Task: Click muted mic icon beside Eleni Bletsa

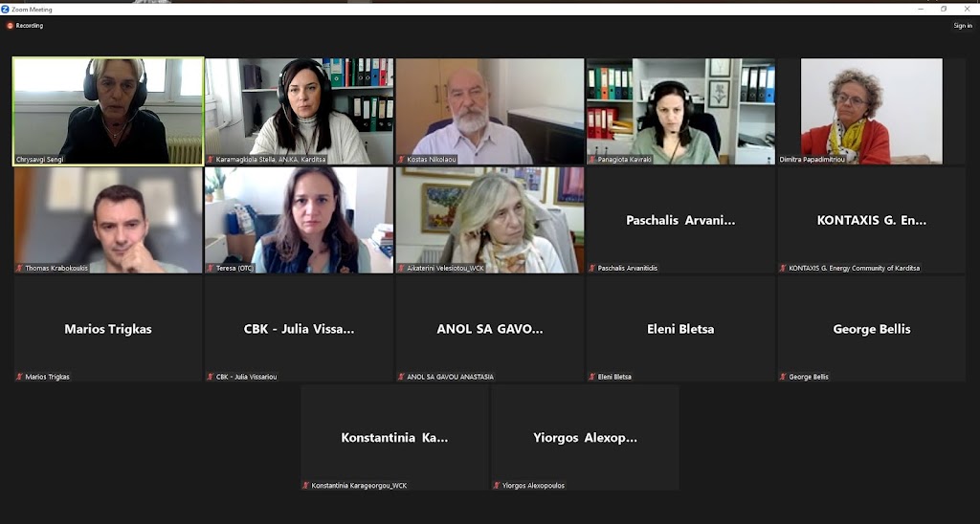Action: [592, 377]
